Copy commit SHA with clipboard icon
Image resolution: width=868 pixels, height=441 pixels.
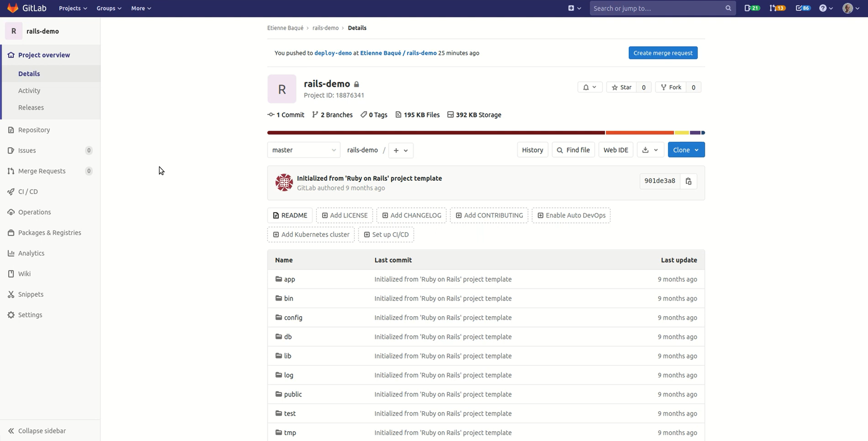tap(688, 181)
